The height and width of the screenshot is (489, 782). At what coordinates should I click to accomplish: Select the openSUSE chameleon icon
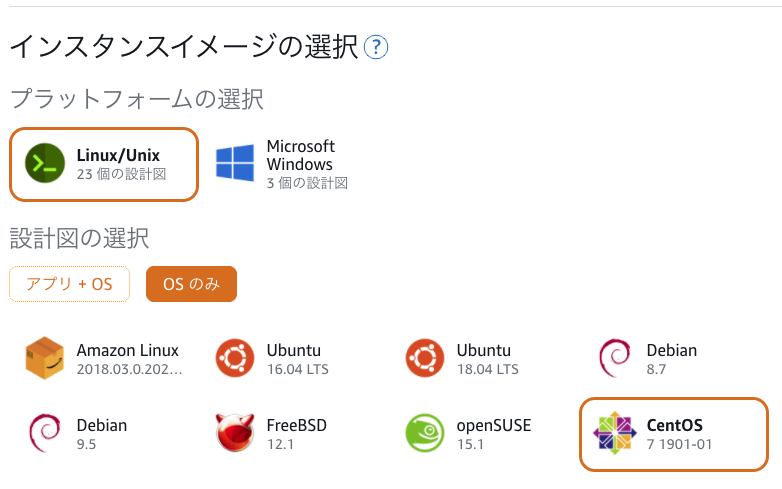425,433
